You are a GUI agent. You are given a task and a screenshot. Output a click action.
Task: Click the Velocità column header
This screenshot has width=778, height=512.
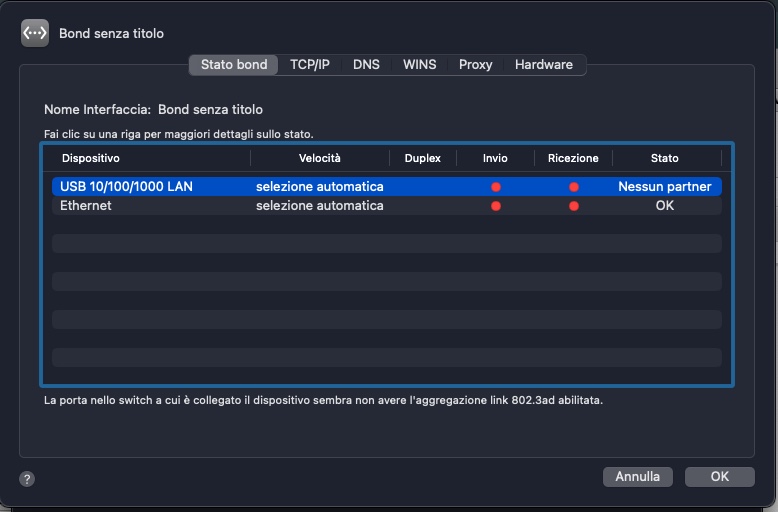tap(319, 158)
